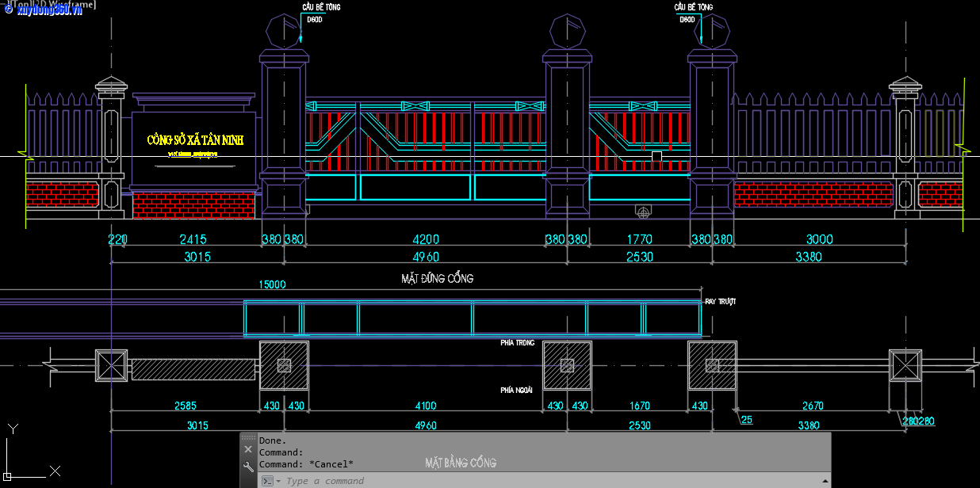Select the 2415 dimension text

(193, 239)
